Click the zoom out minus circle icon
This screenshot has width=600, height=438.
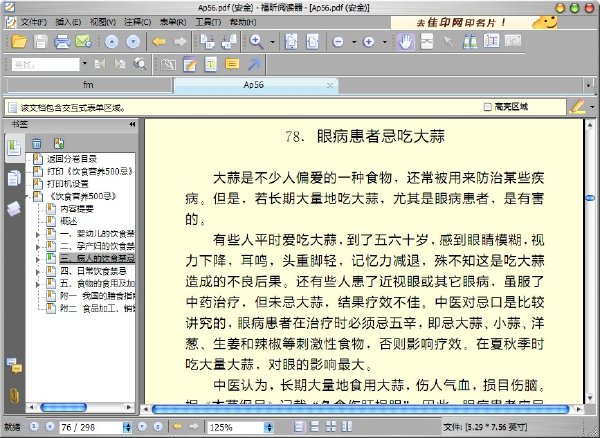point(338,42)
